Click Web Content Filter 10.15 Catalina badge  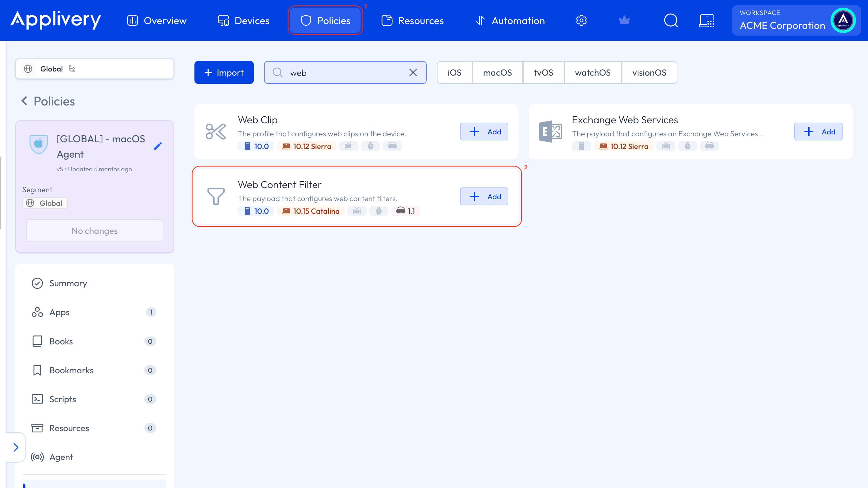pos(311,211)
